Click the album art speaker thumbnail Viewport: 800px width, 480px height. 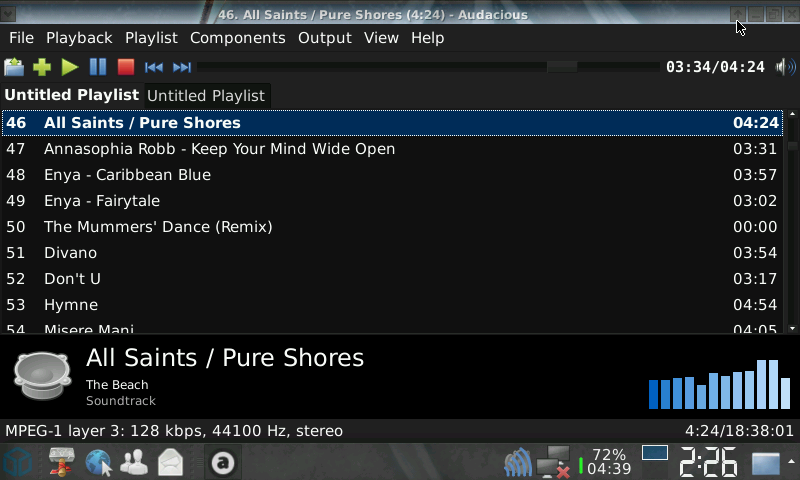click(x=41, y=375)
